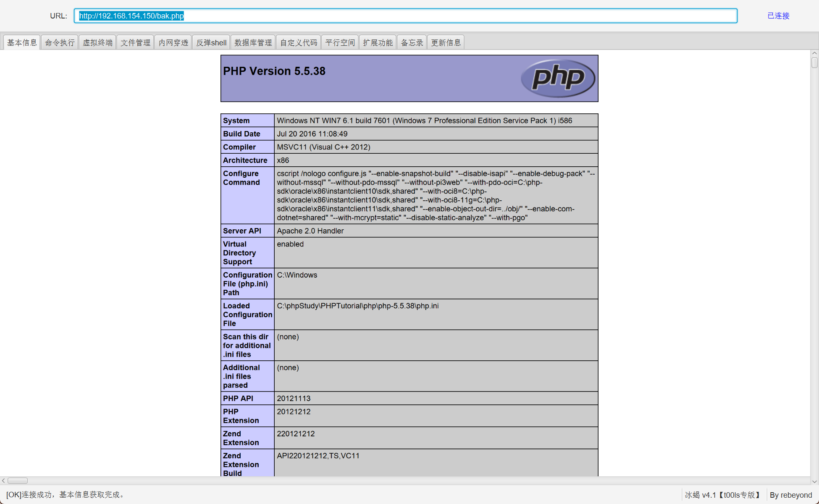
Task: Go to the 文件管理 tab
Action: click(135, 42)
